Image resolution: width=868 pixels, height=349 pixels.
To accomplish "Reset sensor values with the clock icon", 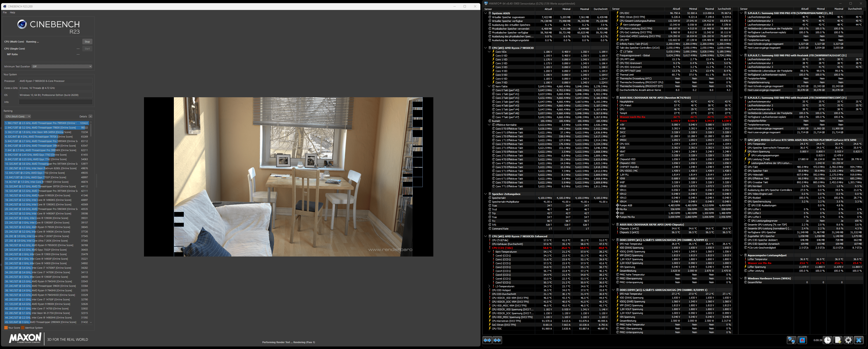I will [828, 340].
